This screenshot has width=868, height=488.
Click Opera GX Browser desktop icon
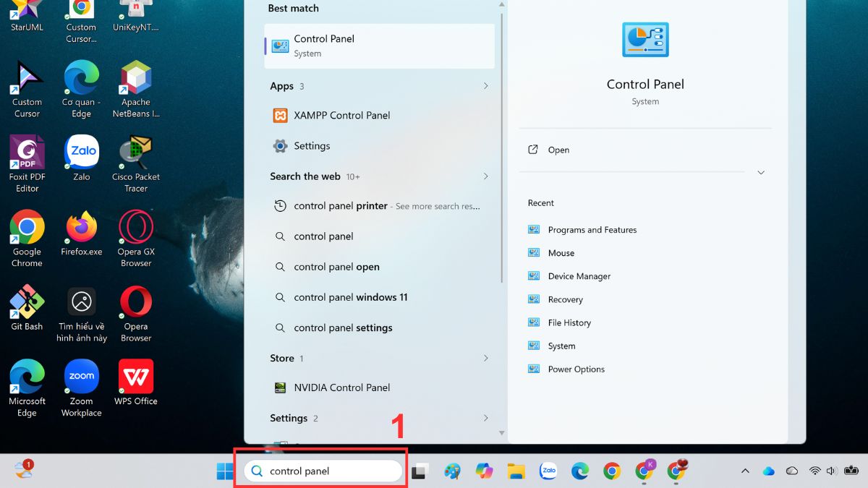tap(136, 239)
